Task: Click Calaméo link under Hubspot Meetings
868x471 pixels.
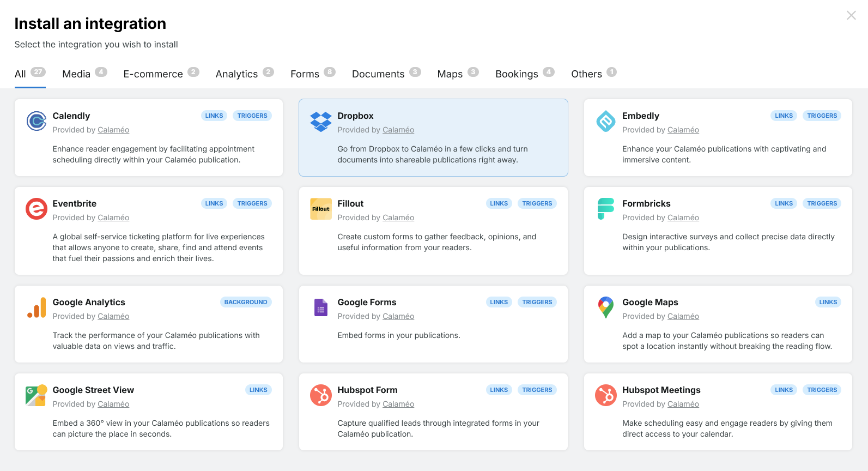Action: coord(683,404)
